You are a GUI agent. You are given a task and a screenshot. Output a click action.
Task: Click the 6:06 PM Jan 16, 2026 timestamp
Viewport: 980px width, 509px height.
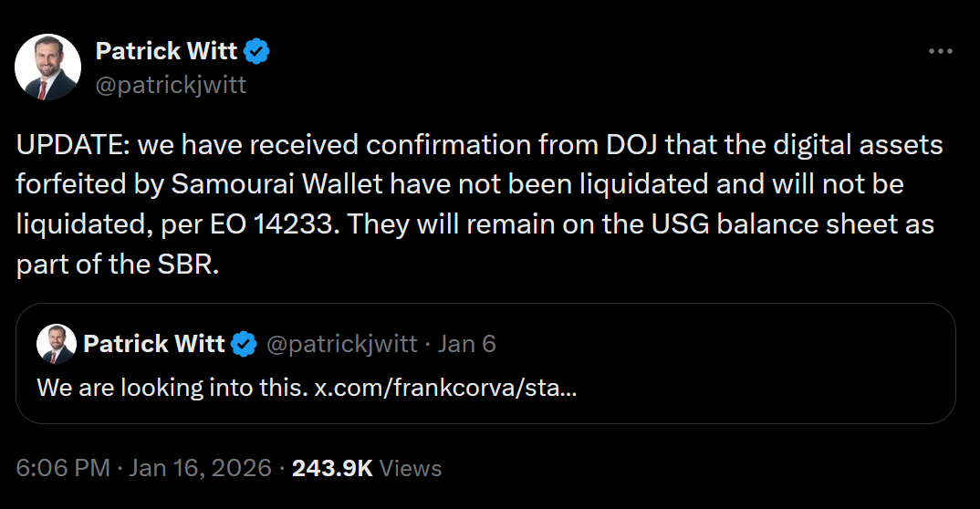tap(143, 468)
